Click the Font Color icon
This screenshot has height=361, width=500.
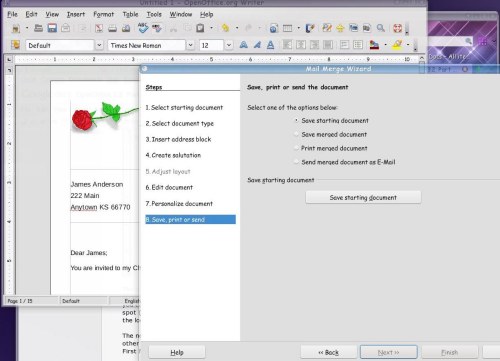click(x=374, y=45)
